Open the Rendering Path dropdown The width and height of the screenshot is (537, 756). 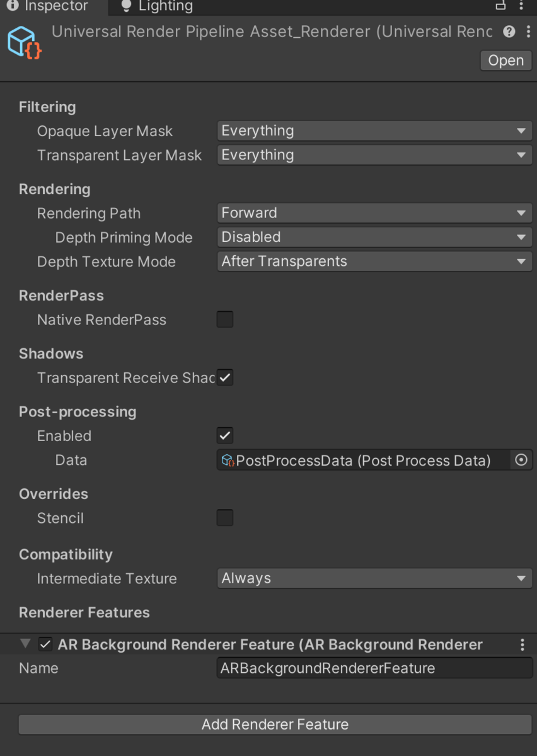[374, 213]
